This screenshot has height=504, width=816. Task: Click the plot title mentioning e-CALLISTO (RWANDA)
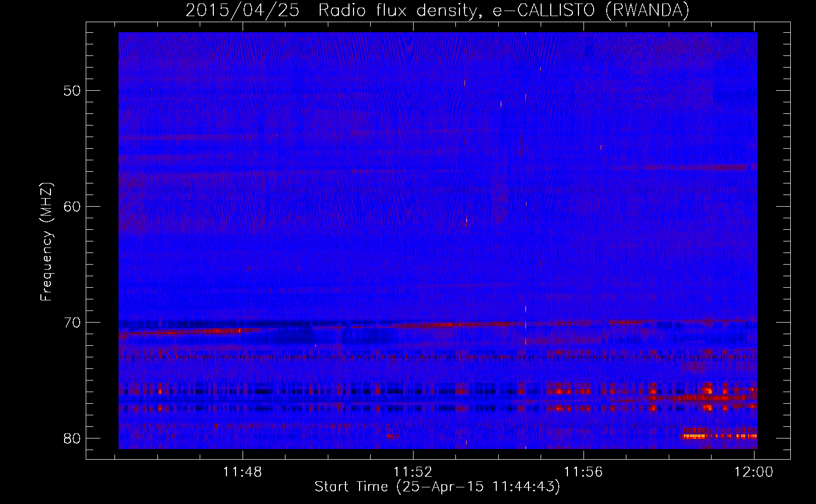[437, 10]
